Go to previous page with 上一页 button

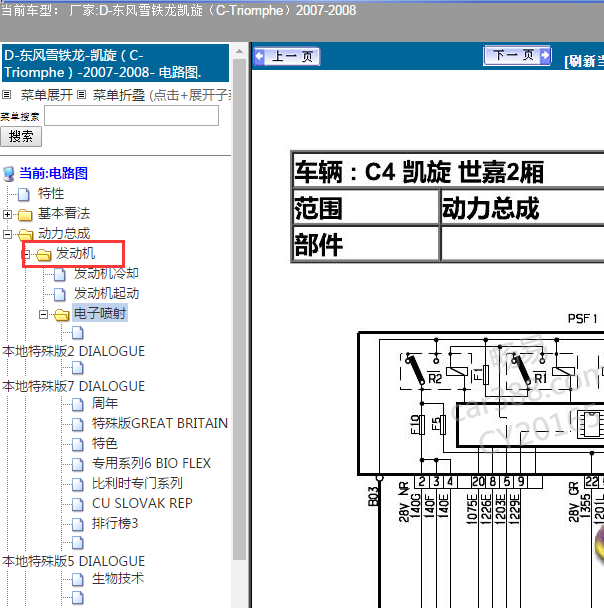287,57
